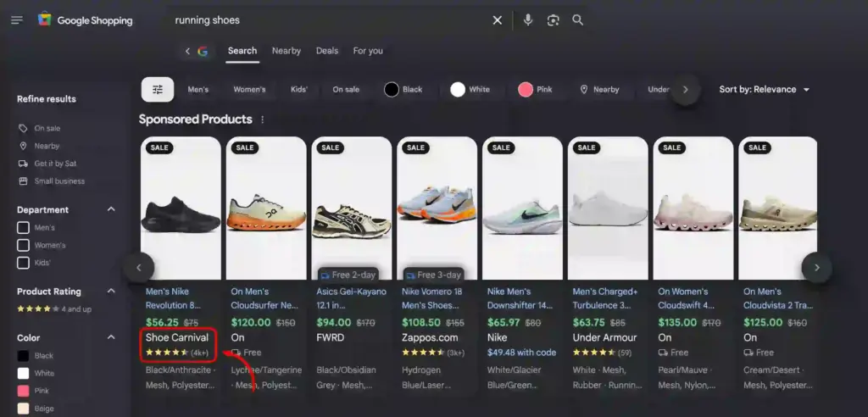Click the FWRD seller name

point(331,337)
